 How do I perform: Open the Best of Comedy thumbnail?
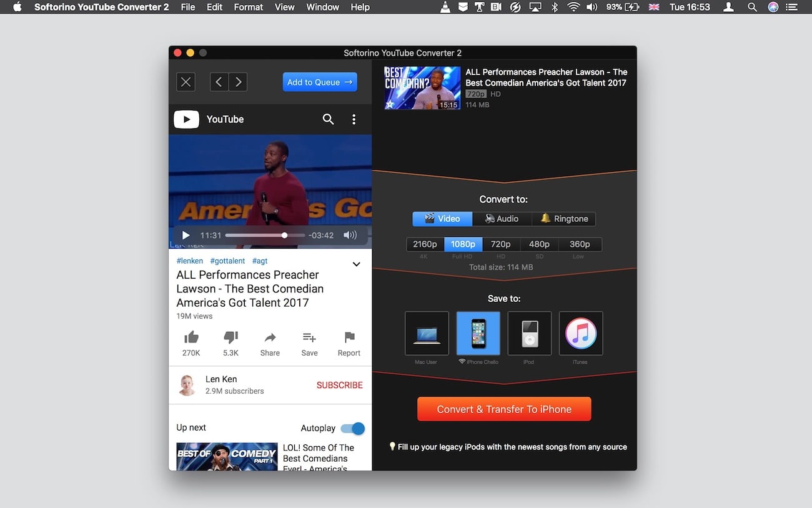click(227, 457)
